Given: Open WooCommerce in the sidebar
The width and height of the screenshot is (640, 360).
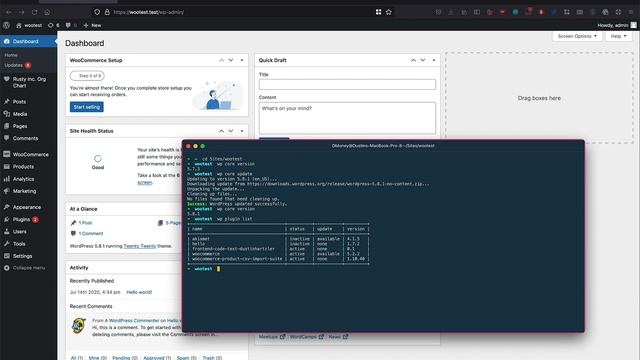Looking at the screenshot, I should click(x=29, y=154).
